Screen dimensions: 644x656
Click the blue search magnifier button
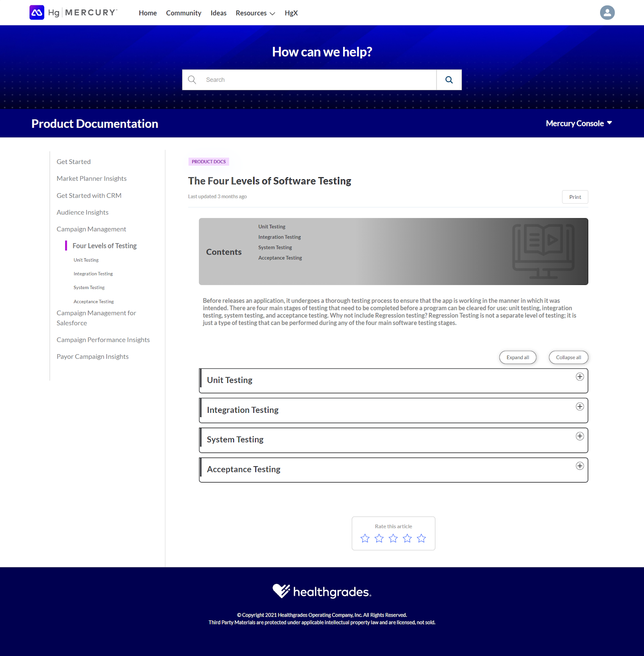(x=449, y=80)
